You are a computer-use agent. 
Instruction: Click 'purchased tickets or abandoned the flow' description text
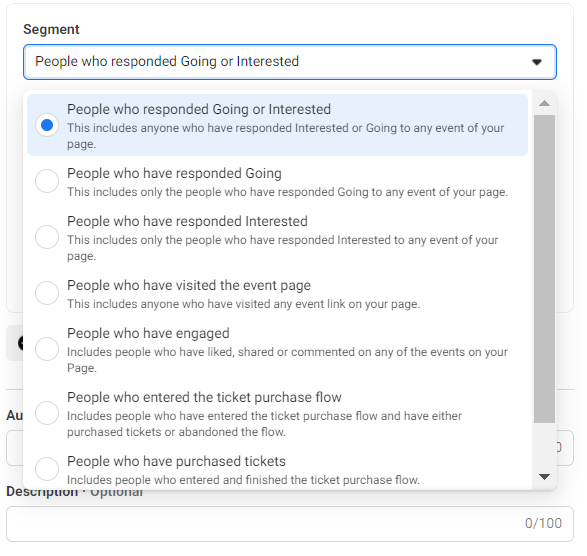176,432
